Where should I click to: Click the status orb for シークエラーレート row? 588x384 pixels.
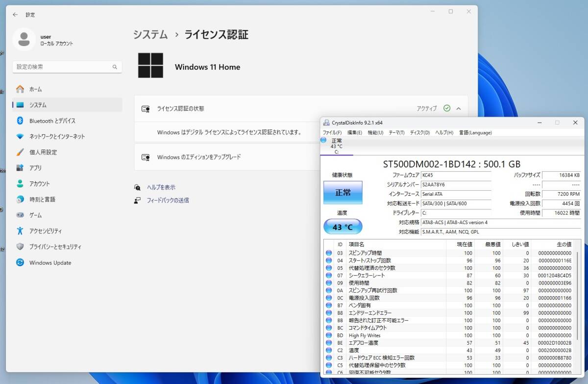329,276
